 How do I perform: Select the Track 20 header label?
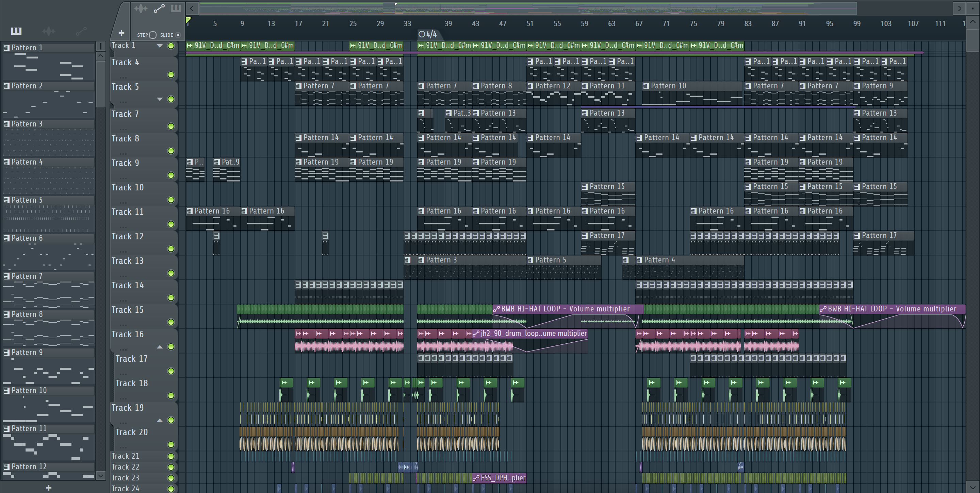[x=132, y=432]
